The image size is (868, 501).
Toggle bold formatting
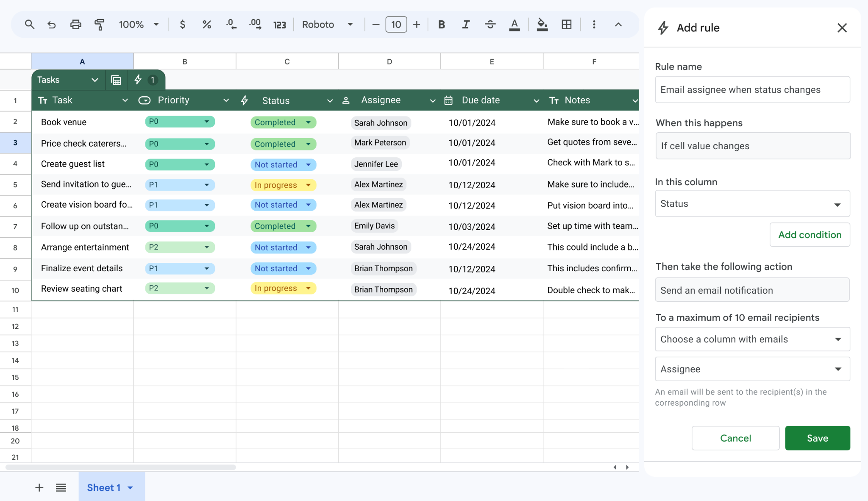(x=441, y=25)
